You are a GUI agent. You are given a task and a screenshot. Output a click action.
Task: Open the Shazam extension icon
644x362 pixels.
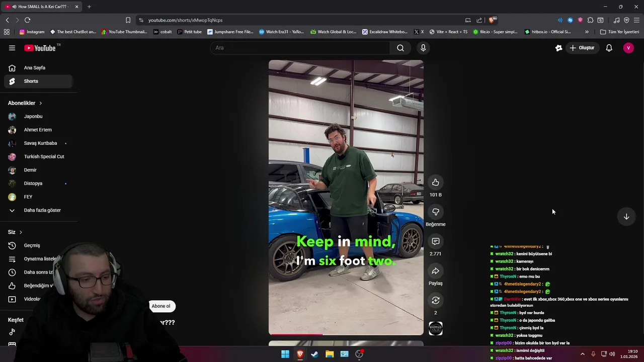click(x=570, y=20)
